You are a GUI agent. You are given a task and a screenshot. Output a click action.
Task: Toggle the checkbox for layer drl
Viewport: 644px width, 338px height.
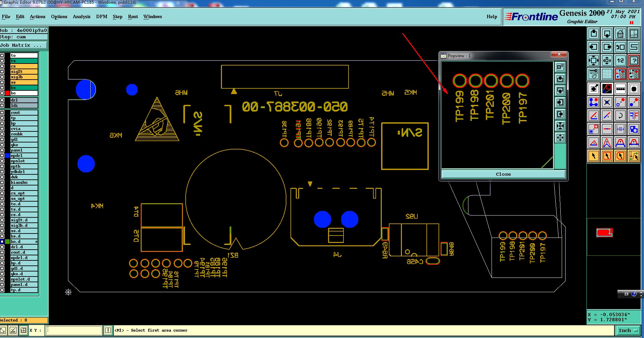tap(2, 100)
